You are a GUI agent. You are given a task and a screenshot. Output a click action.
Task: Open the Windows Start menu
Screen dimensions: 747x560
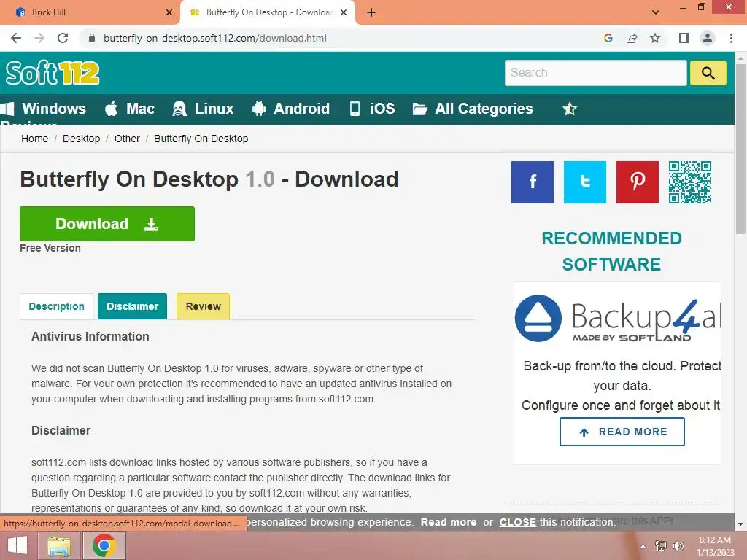[18, 545]
